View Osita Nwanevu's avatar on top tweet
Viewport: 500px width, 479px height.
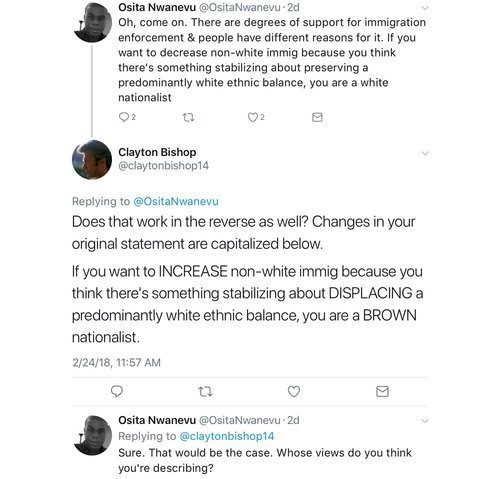pyautogui.click(x=92, y=22)
